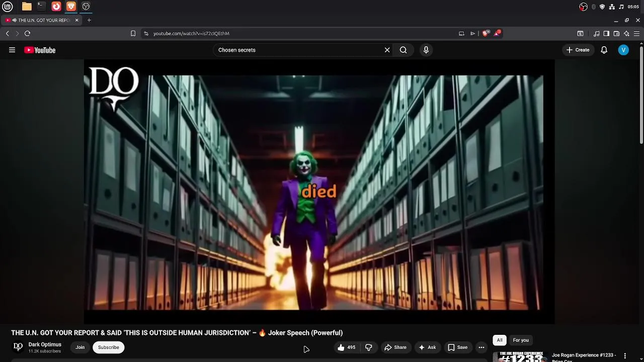Click the Join membership button
The width and height of the screenshot is (644, 362).
tap(80, 347)
